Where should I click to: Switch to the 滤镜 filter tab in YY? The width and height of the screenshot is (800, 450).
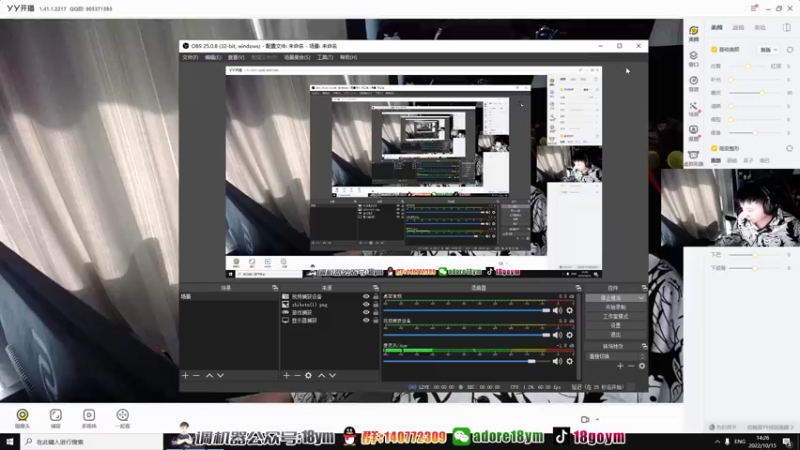point(738,28)
